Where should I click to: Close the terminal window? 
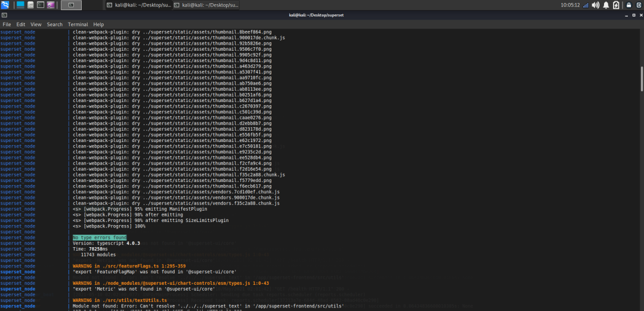coord(640,15)
